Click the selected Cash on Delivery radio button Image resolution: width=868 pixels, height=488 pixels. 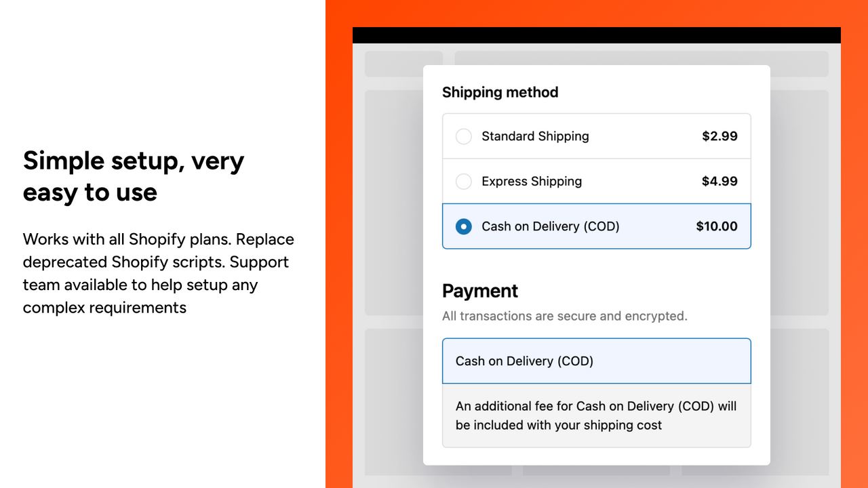(x=464, y=226)
